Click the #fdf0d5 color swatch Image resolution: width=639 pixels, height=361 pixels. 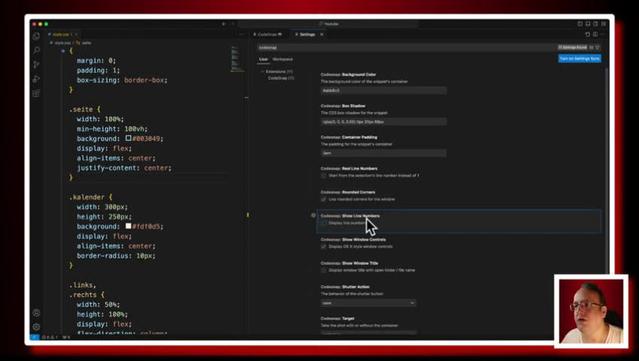pos(128,226)
